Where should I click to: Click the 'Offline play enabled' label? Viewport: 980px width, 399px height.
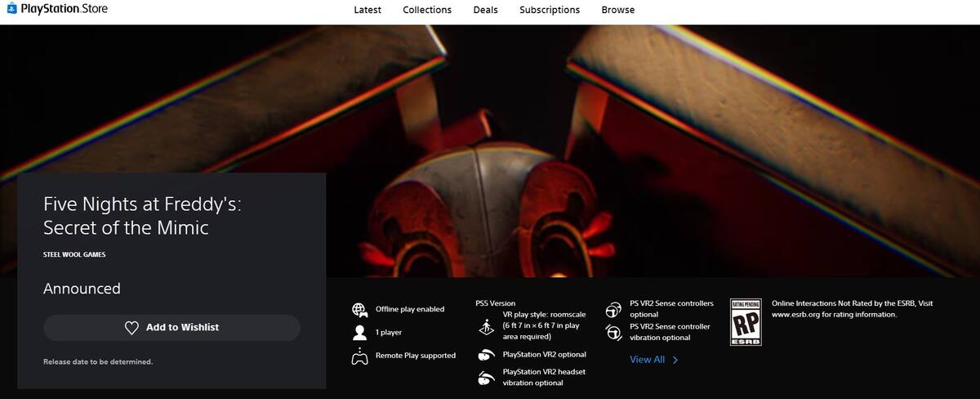click(x=410, y=309)
